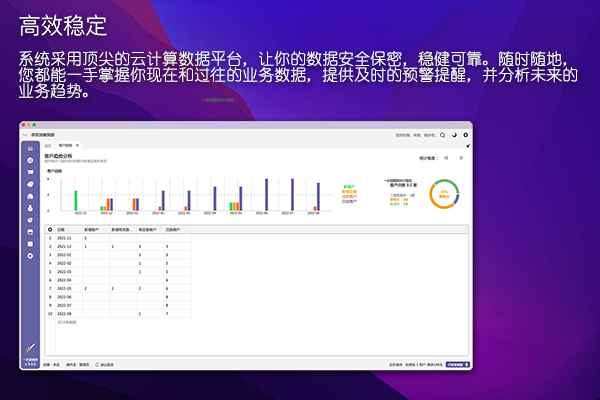Viewport: 600px width, 400px height.
Task: Click the logout link in status bar
Action: click(x=104, y=365)
